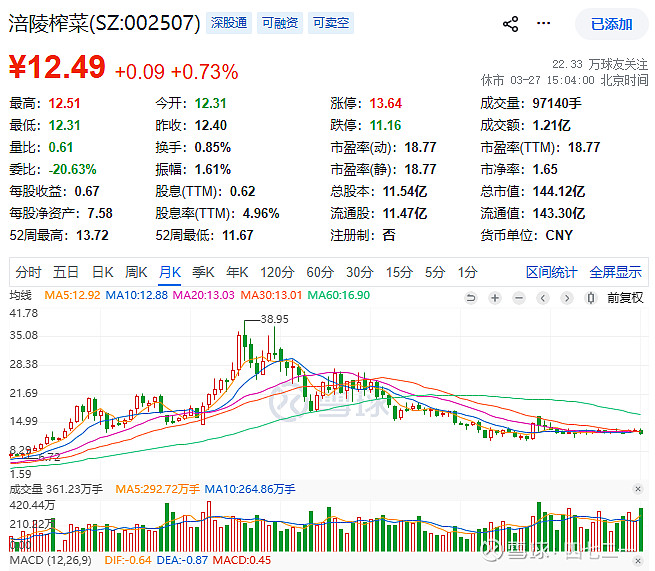Toggle candlestick style icon
This screenshot has width=655, height=571.
(x=591, y=298)
